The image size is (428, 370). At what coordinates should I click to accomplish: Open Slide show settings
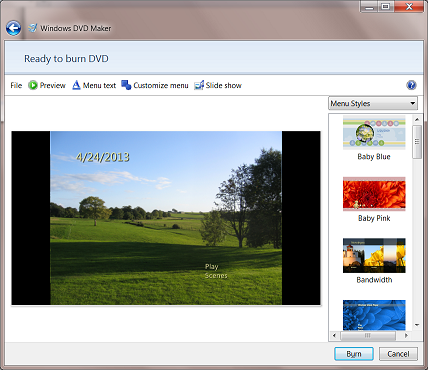(223, 86)
